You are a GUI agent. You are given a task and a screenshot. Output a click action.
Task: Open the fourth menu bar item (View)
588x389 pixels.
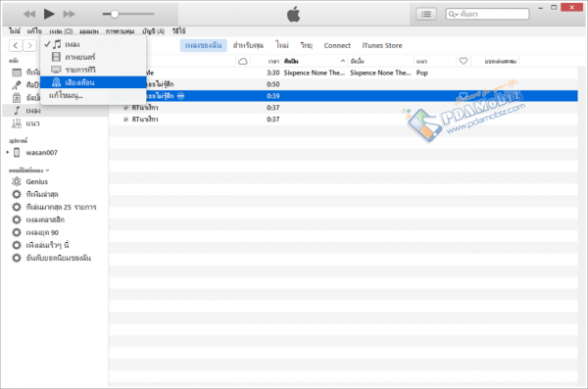[x=89, y=31]
